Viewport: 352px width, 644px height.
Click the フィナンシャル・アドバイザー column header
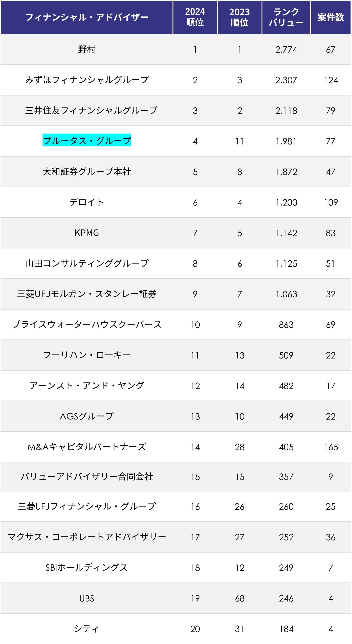click(87, 17)
